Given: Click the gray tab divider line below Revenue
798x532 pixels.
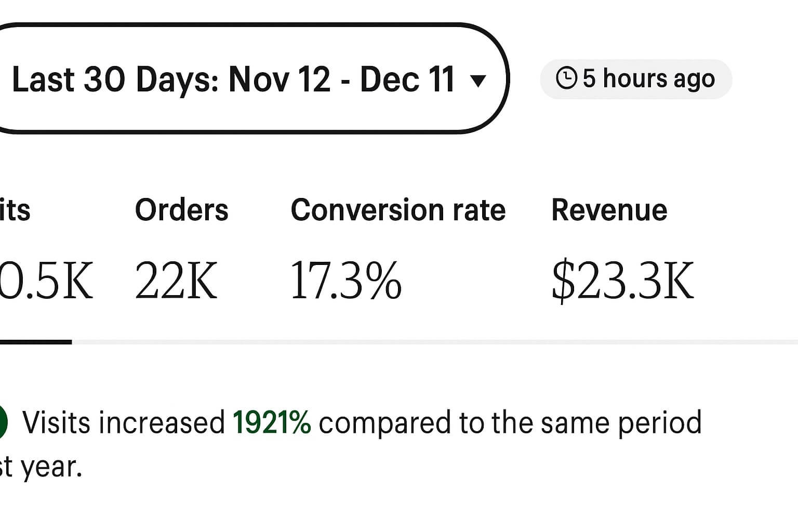Looking at the screenshot, I should point(435,342).
